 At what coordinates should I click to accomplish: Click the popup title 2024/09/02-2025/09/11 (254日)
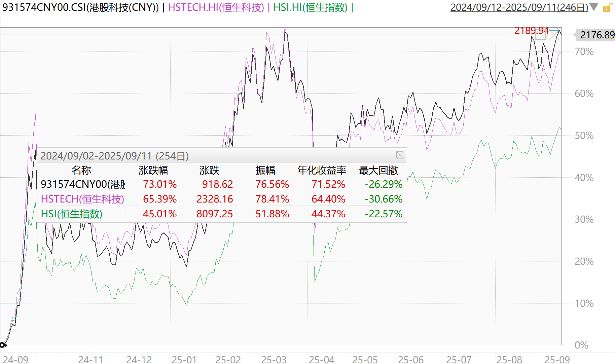coord(114,156)
